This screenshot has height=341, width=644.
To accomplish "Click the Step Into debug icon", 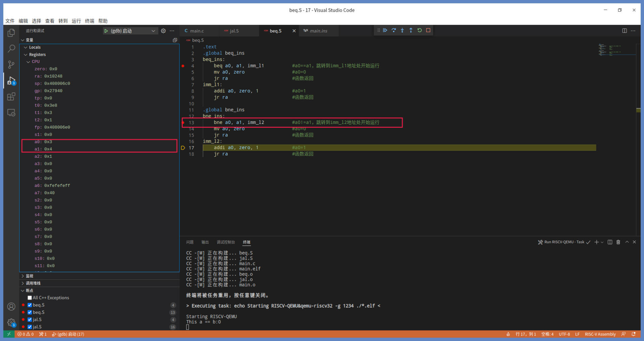I will [x=402, y=30].
